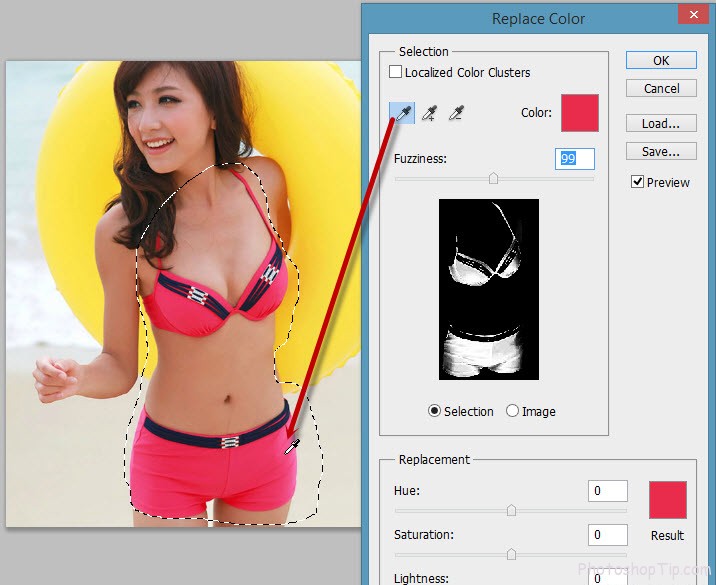Click the black-and-white selection mask preview

(489, 289)
